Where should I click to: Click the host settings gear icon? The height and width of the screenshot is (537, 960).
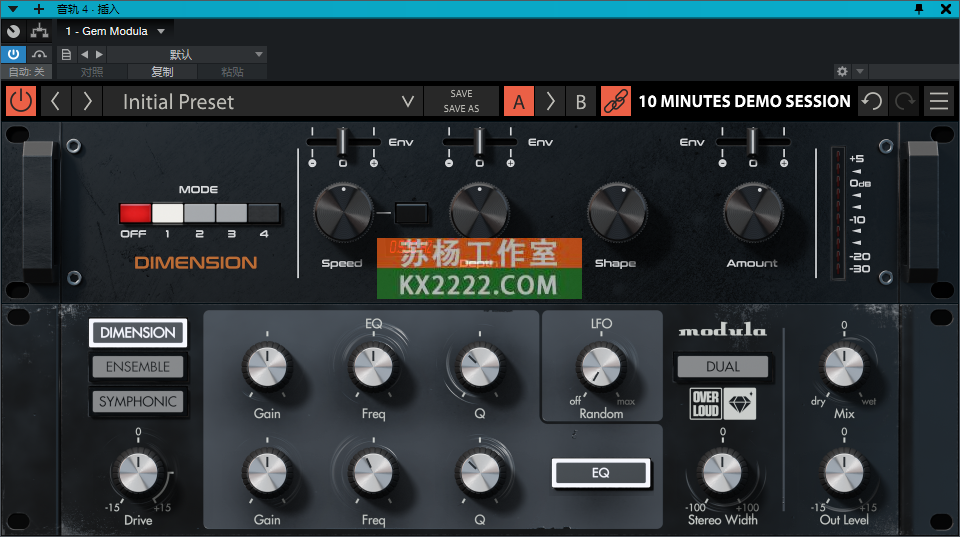click(x=842, y=72)
